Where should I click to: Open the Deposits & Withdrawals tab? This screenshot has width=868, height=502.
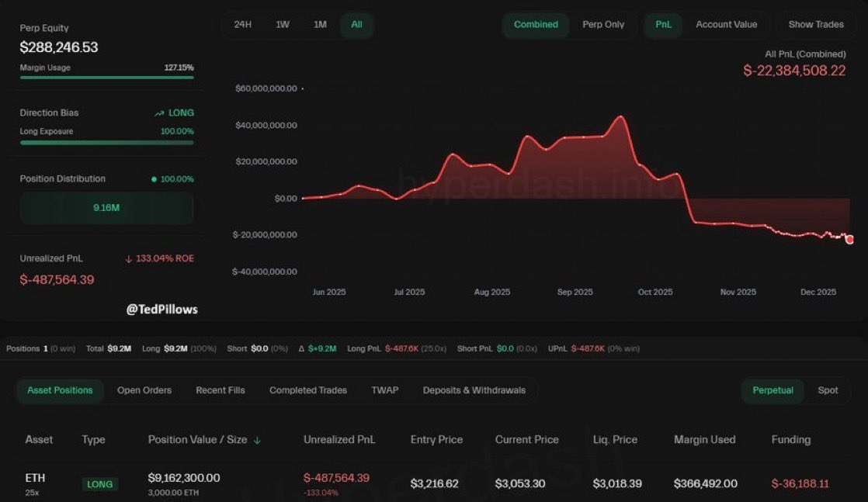(474, 390)
